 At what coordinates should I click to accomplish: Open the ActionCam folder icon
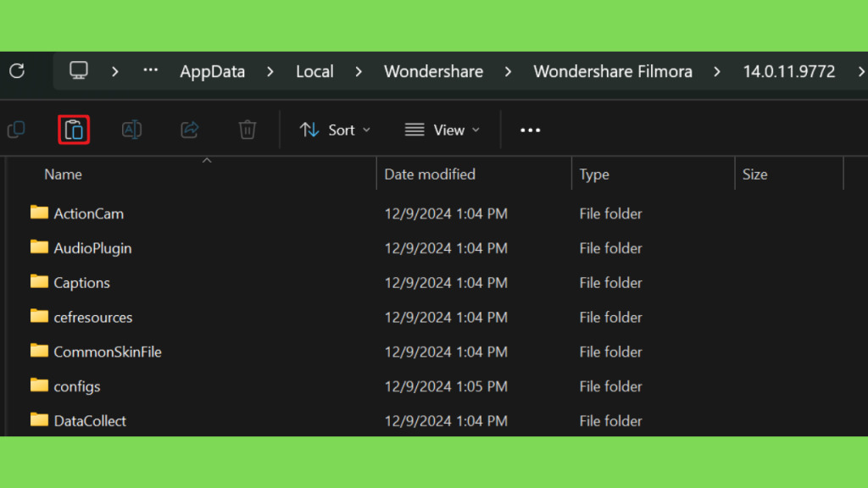tap(39, 213)
